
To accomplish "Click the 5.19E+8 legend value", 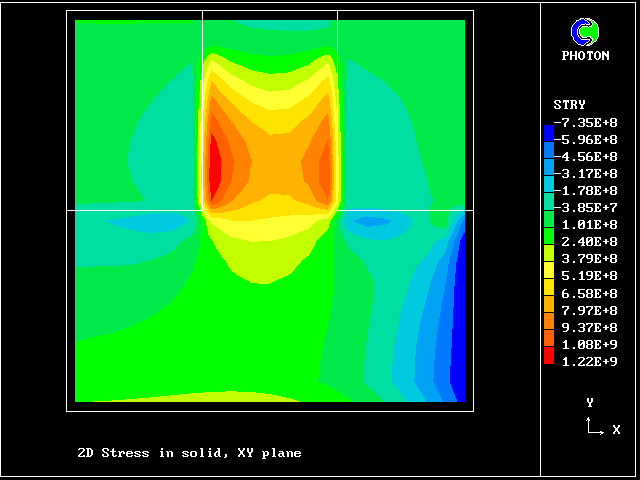I will [x=589, y=275].
